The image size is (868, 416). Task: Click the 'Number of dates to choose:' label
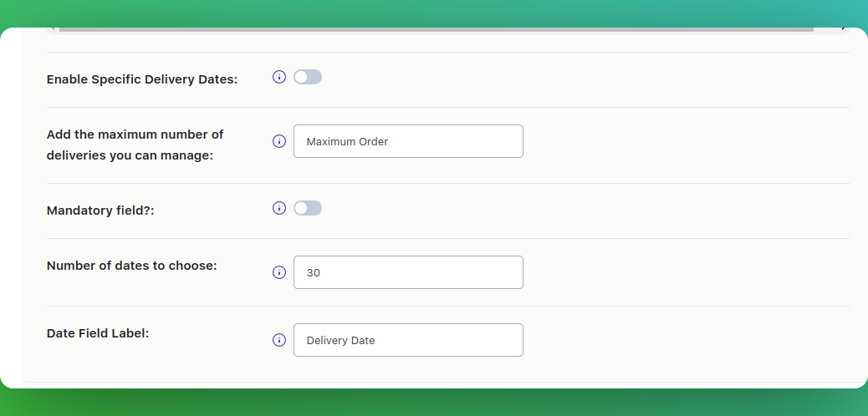(x=132, y=266)
